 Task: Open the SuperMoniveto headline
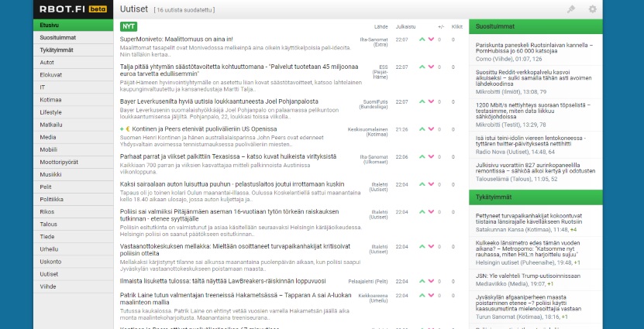click(x=177, y=39)
